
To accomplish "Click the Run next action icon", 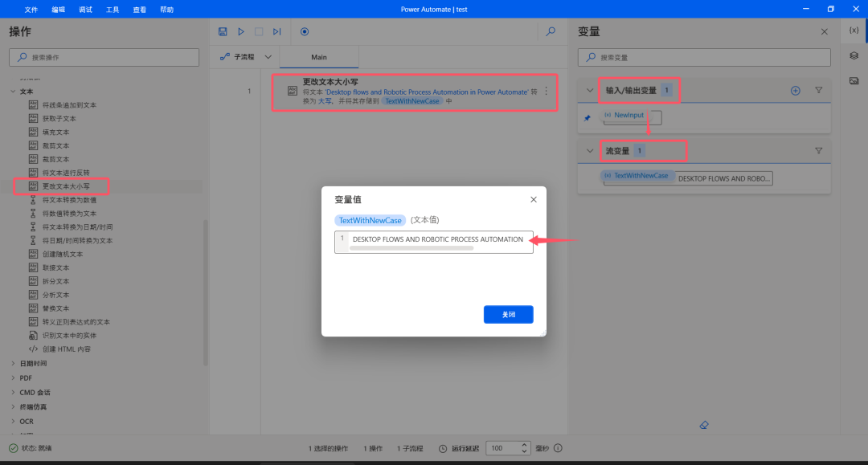I will 276,31.
